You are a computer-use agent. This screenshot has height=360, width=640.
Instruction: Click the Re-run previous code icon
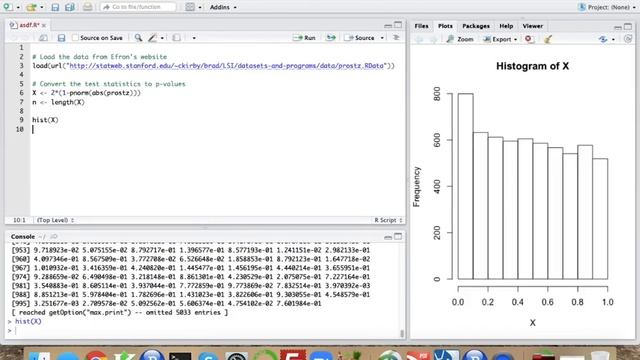click(x=331, y=38)
